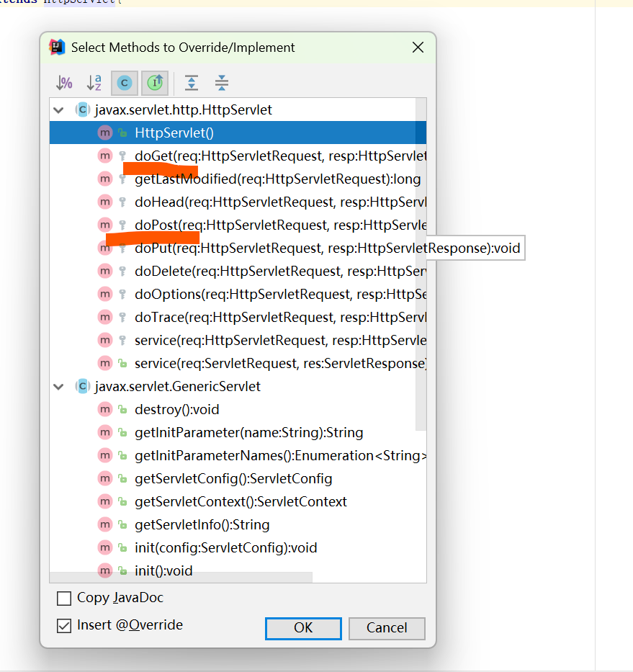Select HttpServlet() constructor row
Image resolution: width=633 pixels, height=672 pixels.
(238, 133)
